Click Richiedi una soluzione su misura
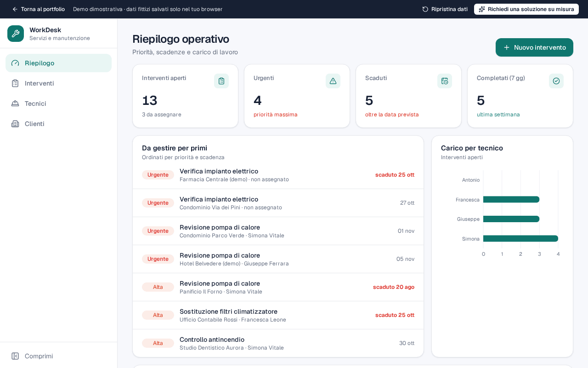Screen dimensions: 588x368 526,9
